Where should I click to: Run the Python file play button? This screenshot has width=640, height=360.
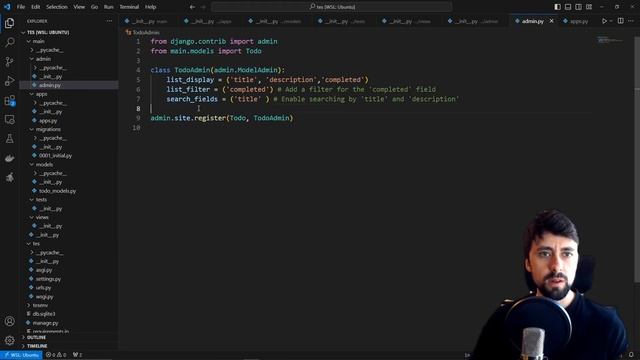click(x=604, y=21)
